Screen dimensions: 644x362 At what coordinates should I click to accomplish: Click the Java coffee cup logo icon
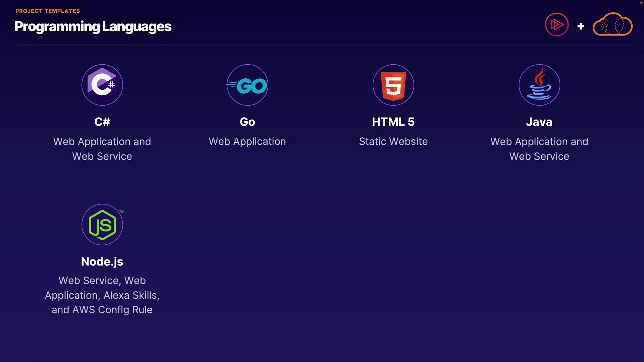[539, 85]
